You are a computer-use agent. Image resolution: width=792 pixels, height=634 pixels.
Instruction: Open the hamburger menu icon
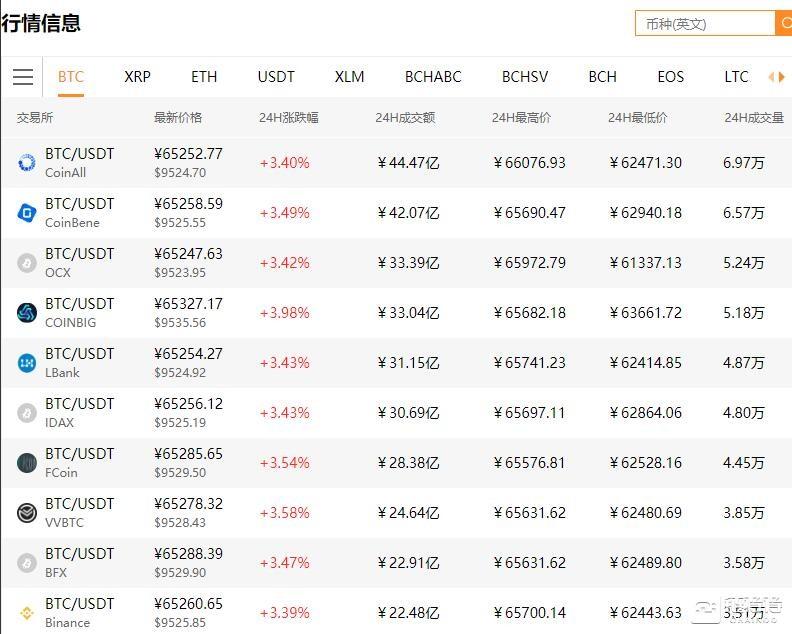pos(23,77)
